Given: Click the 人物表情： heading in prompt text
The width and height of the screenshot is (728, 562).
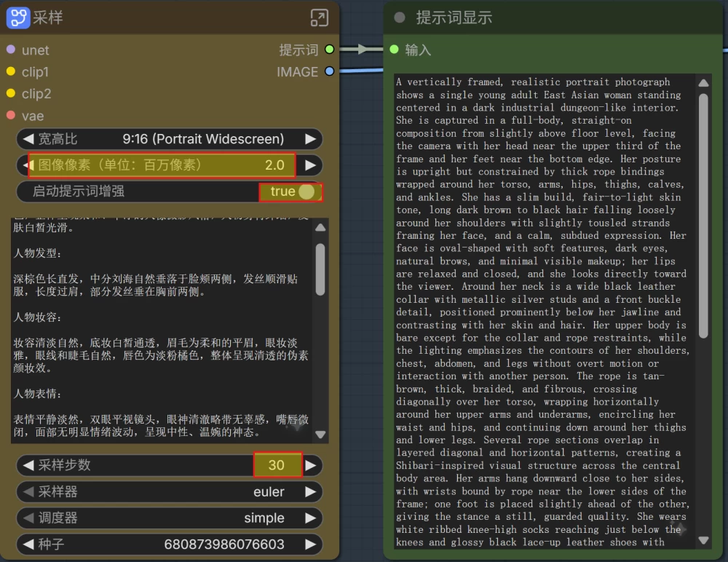Looking at the screenshot, I should pyautogui.click(x=38, y=394).
